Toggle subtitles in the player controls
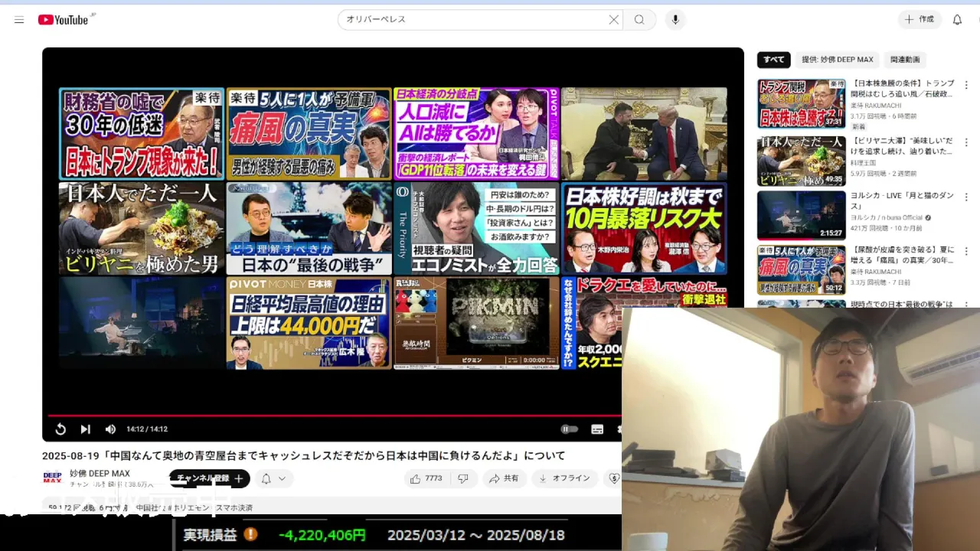Image resolution: width=980 pixels, height=551 pixels. click(597, 429)
